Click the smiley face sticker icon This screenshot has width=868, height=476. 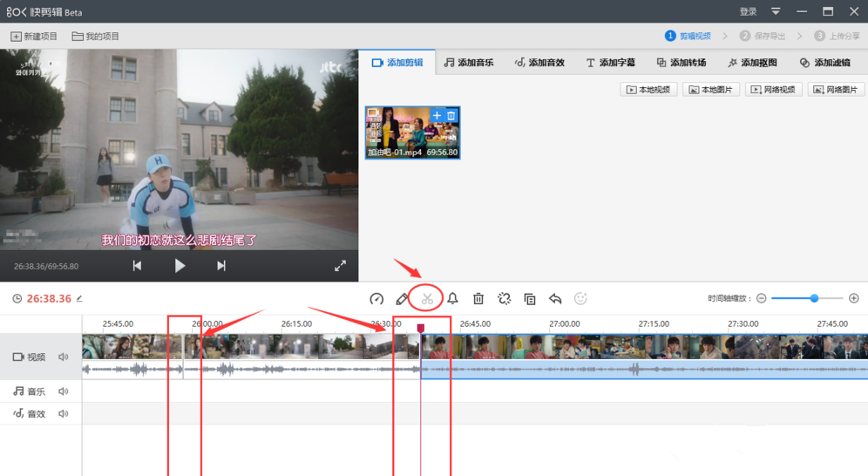(x=580, y=299)
